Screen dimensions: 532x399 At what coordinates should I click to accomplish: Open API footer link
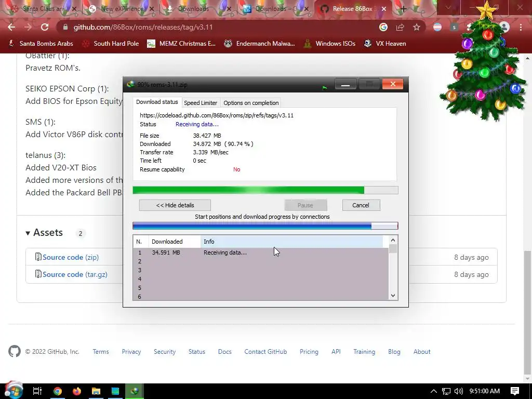pyautogui.click(x=336, y=352)
